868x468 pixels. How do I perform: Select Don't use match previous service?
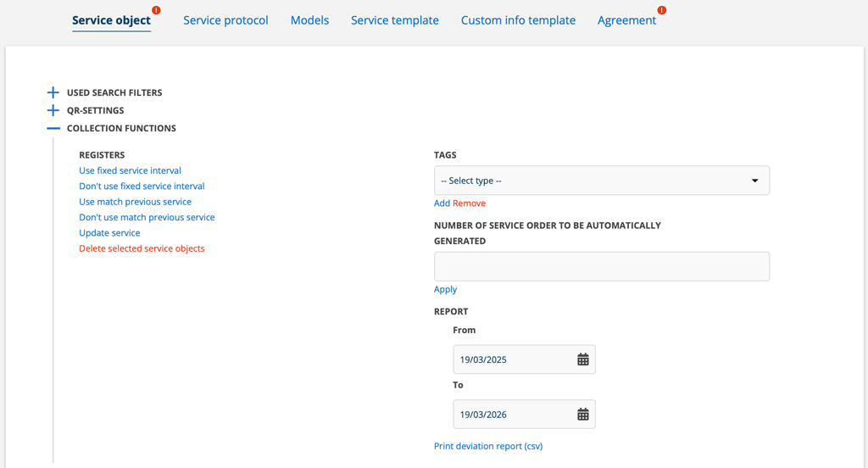[x=147, y=217]
